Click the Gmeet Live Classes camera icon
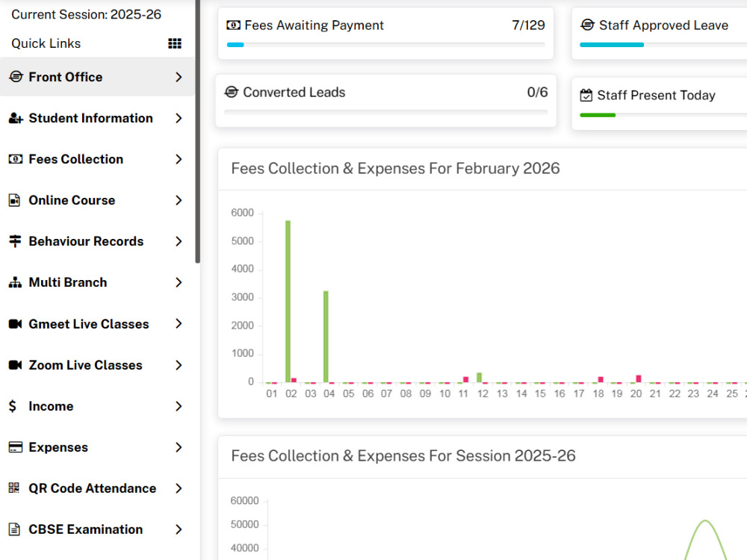The width and height of the screenshot is (747, 560). 15,324
